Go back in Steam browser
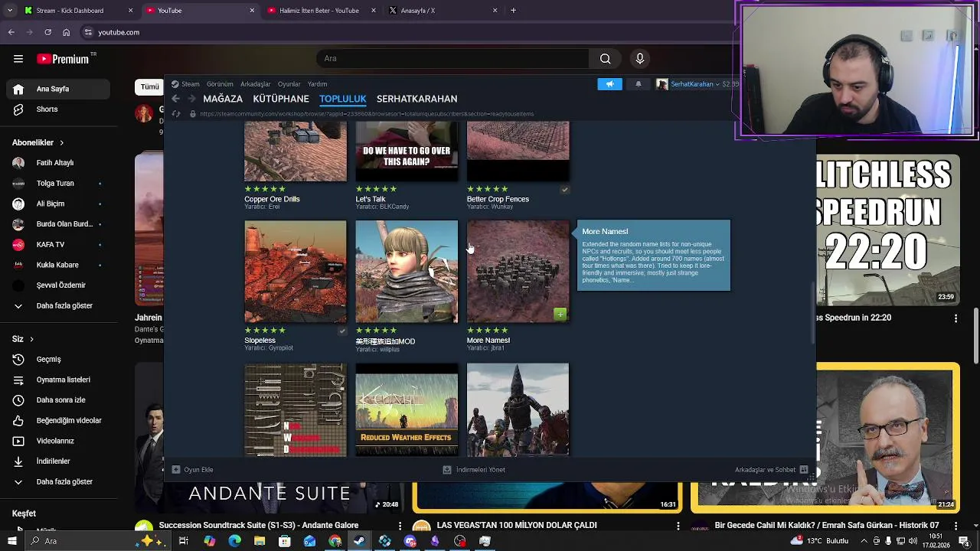 [x=175, y=99]
